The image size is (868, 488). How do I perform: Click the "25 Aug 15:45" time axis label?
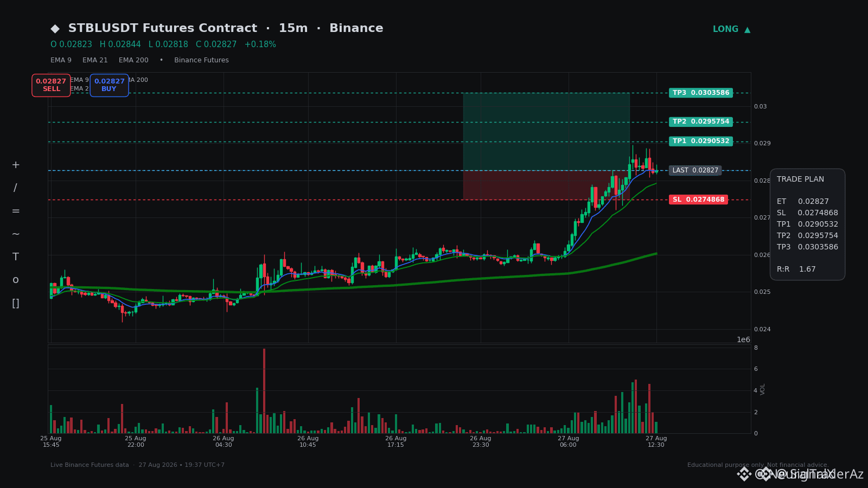point(51,441)
